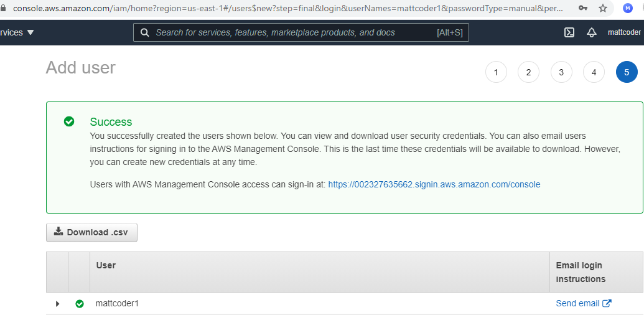Click the Success heading text
The width and height of the screenshot is (644, 325).
(x=111, y=121)
